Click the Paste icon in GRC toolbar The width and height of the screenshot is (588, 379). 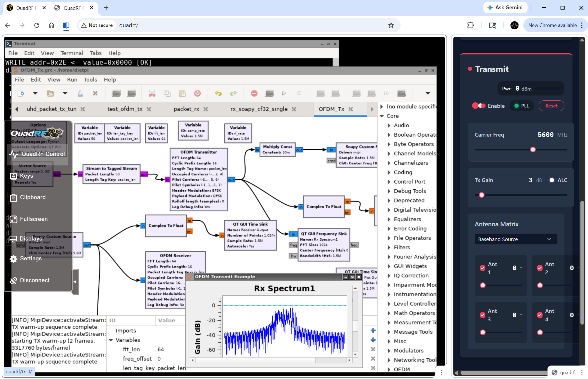pos(182,93)
